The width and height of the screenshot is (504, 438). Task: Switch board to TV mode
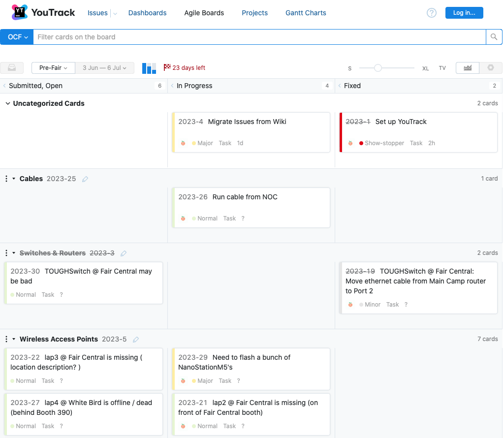tap(442, 68)
